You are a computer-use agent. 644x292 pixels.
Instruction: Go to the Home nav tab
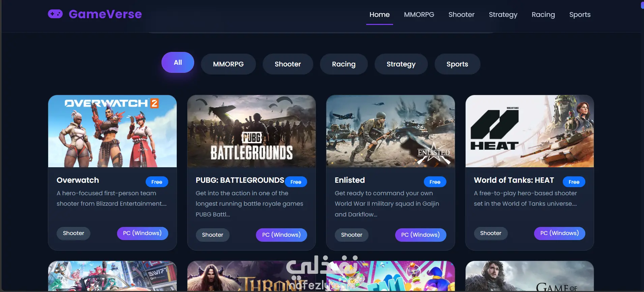pos(380,14)
